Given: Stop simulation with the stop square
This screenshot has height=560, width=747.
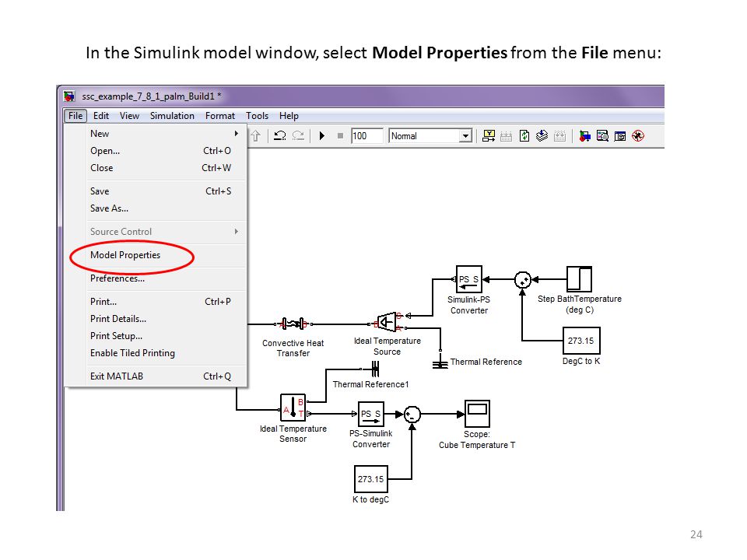Looking at the screenshot, I should pyautogui.click(x=340, y=136).
